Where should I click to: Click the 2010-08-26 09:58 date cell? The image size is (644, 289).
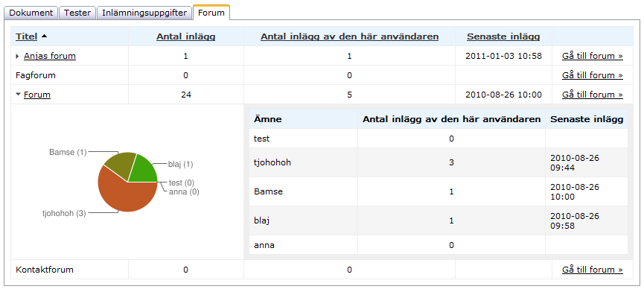point(587,220)
